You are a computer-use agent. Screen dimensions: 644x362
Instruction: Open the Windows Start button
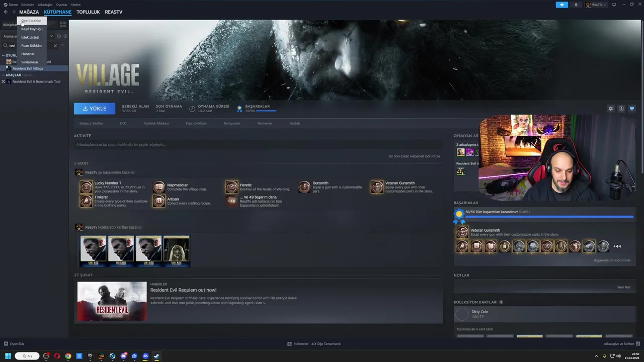pos(8,356)
